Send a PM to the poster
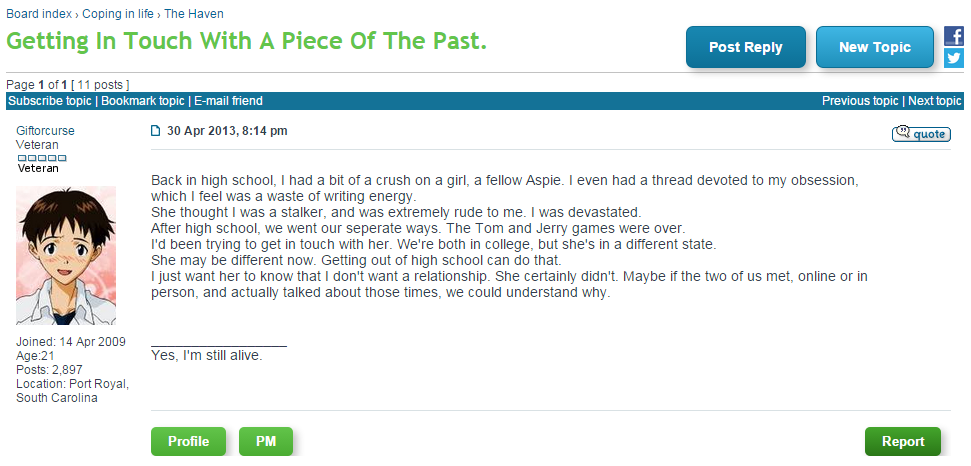The height and width of the screenshot is (466, 971). (x=266, y=441)
